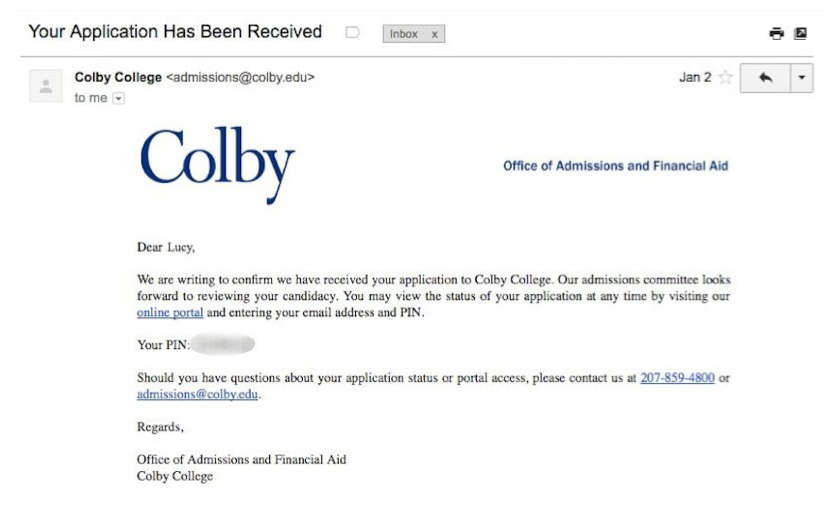
Task: Click the 'Office of Admissions and Financial Aid' header
Action: click(x=616, y=166)
